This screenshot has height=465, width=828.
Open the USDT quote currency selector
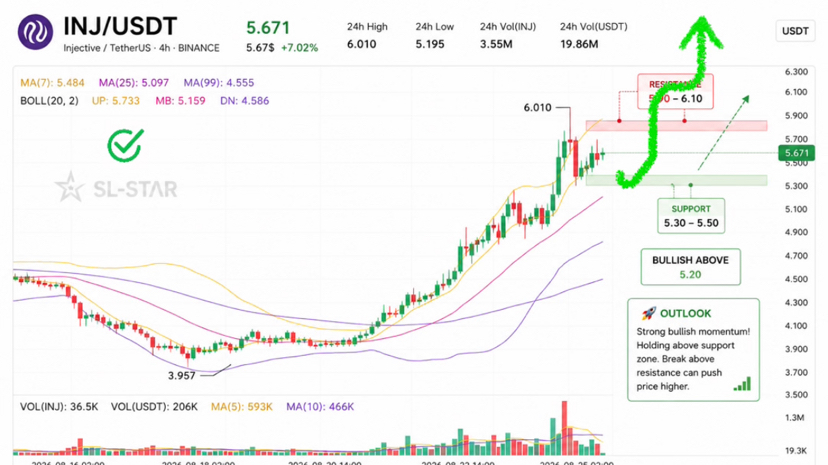pos(795,31)
